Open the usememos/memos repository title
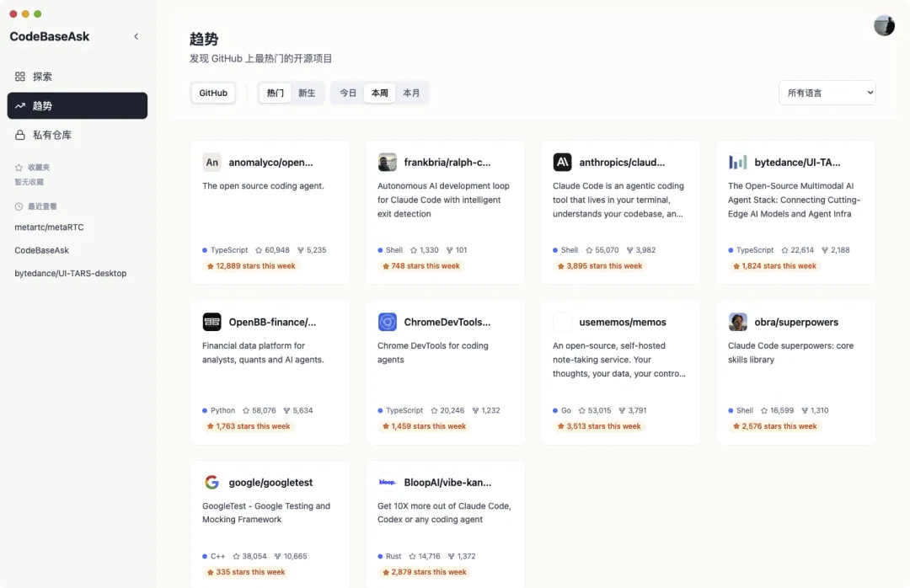910x588 pixels. [x=622, y=322]
